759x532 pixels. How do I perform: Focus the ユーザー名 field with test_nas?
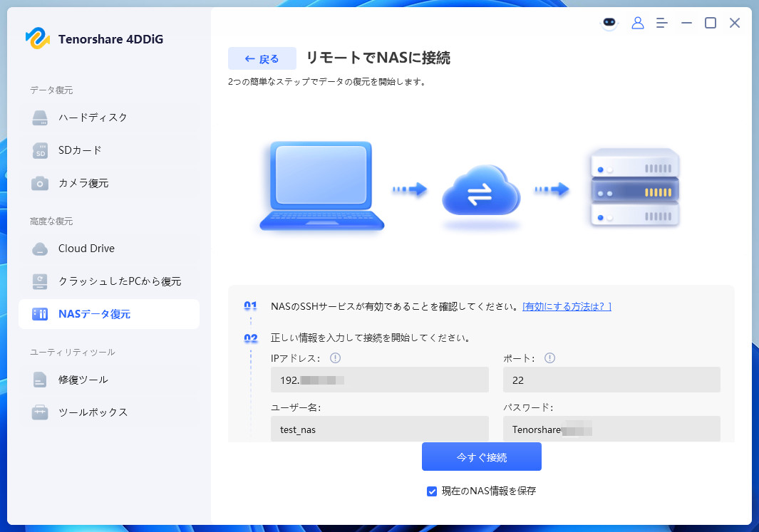pos(379,429)
